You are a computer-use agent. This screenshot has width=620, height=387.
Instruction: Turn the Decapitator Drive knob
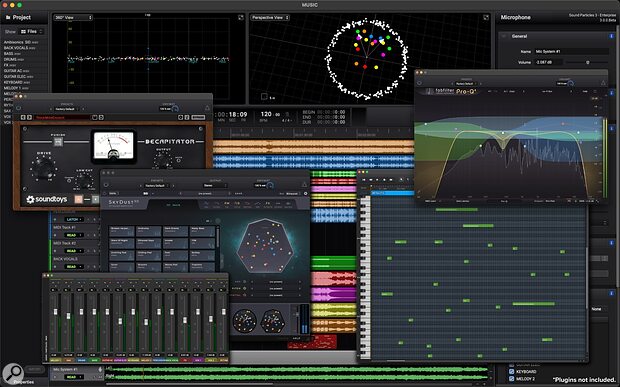tap(43, 168)
